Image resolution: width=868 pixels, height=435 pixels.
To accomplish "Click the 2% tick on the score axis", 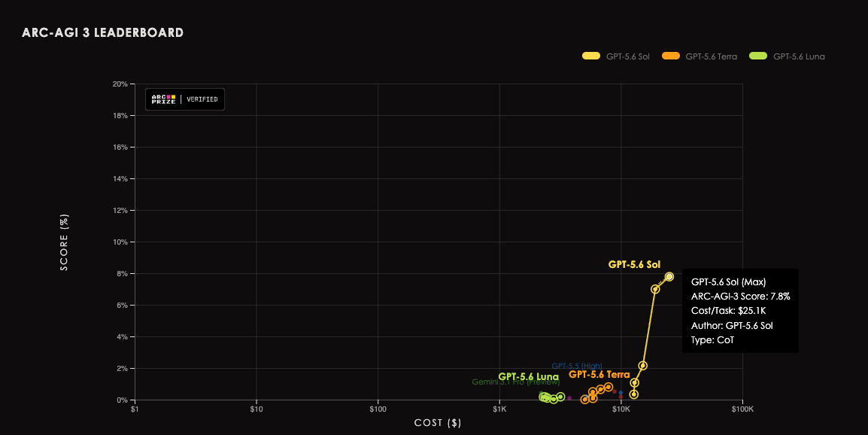I will coord(123,369).
